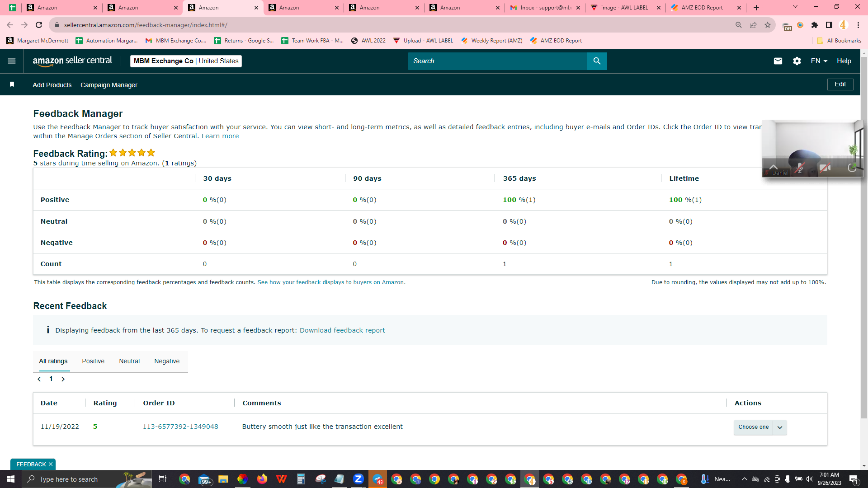
Task: Click the taskbar volume icon
Action: (x=809, y=479)
